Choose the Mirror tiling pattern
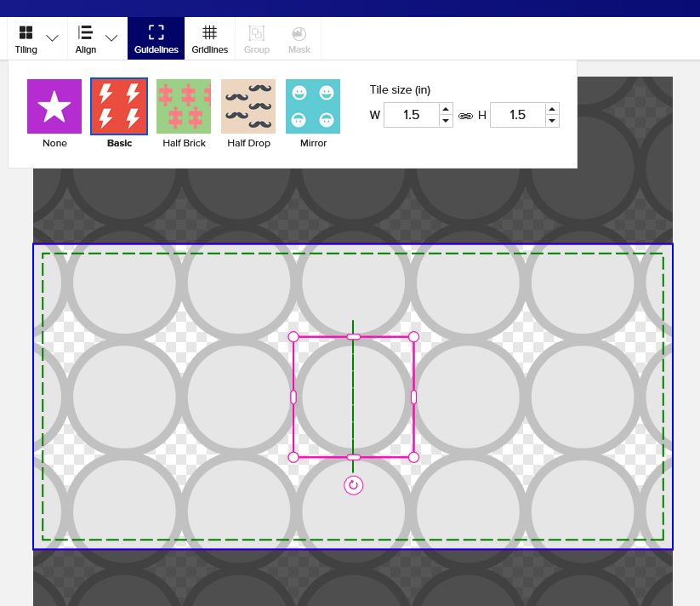Viewport: 700px width, 606px height. 313,106
